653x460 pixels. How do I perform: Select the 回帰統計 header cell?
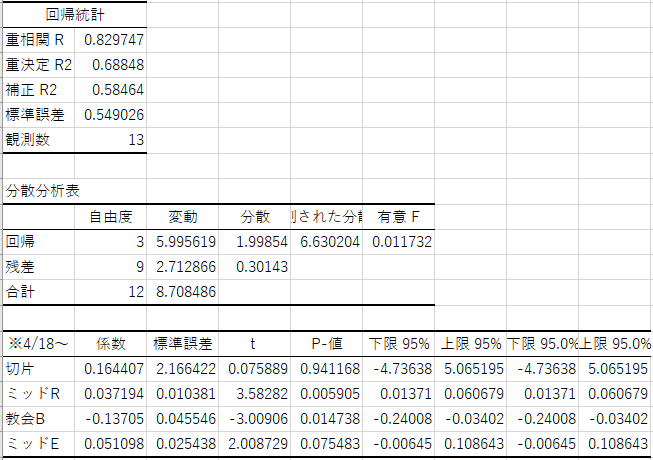click(75, 15)
